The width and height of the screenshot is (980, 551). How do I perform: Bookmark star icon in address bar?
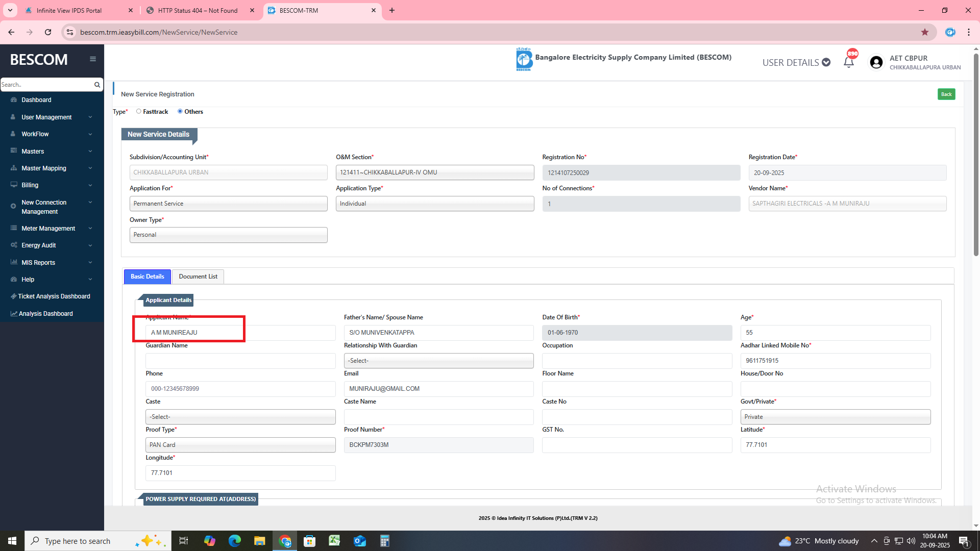pos(924,32)
